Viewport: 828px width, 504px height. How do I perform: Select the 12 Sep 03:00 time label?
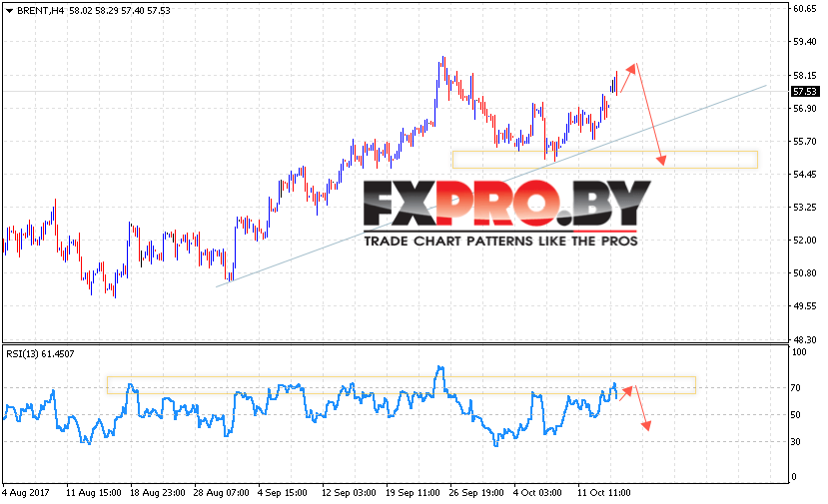(349, 493)
